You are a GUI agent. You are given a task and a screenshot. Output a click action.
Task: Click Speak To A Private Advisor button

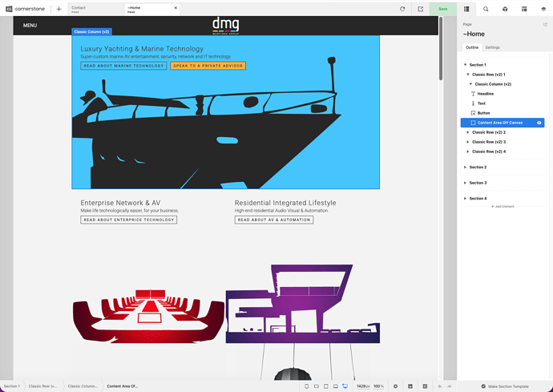coord(208,66)
